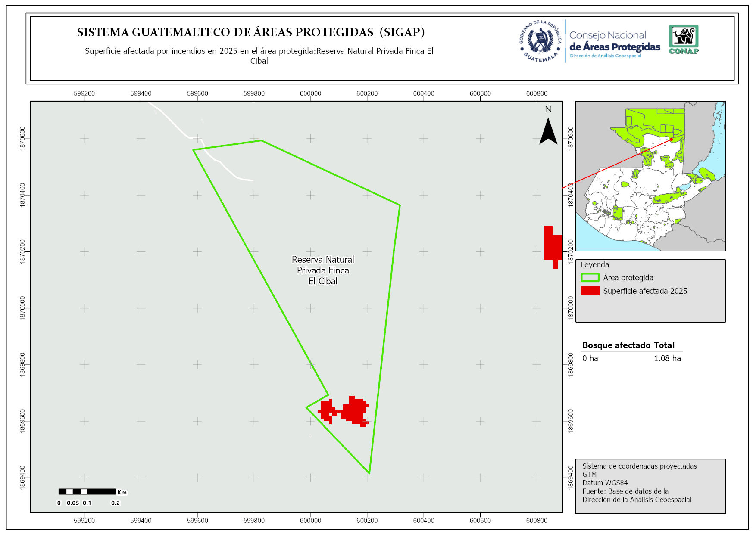This screenshot has width=756, height=534.
Task: Select the red location dot on inset map
Action: tap(671, 139)
